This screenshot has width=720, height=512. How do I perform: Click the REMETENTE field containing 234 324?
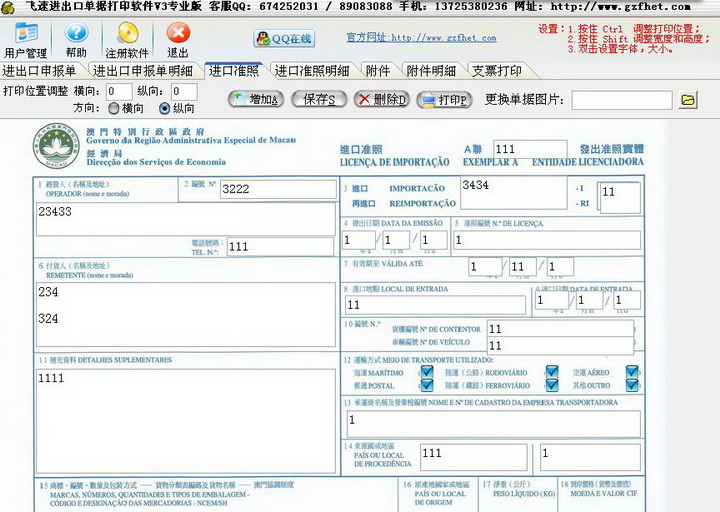(x=186, y=314)
